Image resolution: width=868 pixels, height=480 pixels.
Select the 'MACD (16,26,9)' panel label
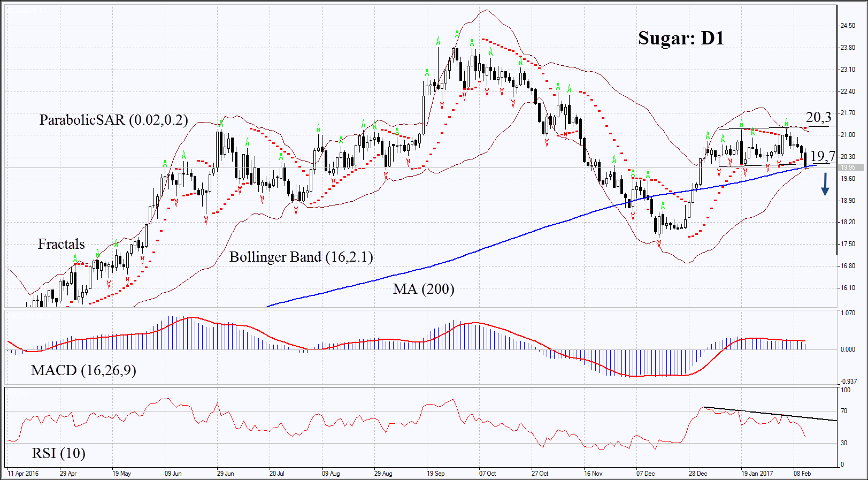[x=83, y=370]
